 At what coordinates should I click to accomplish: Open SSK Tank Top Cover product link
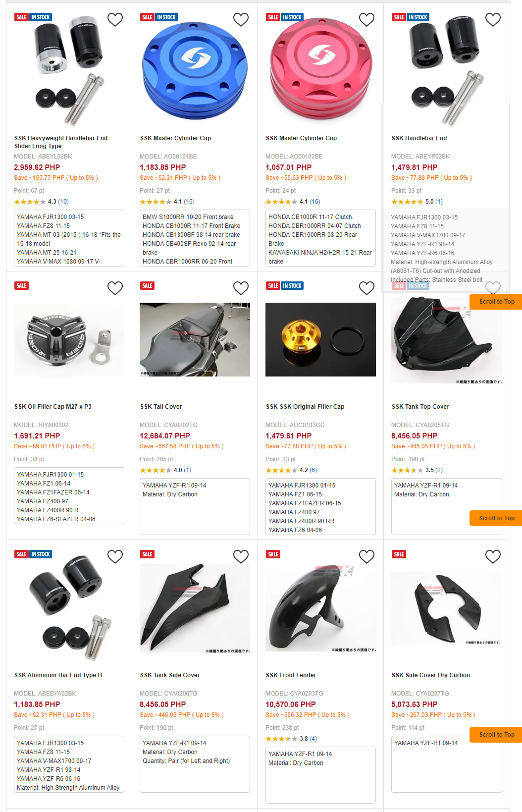tap(420, 407)
